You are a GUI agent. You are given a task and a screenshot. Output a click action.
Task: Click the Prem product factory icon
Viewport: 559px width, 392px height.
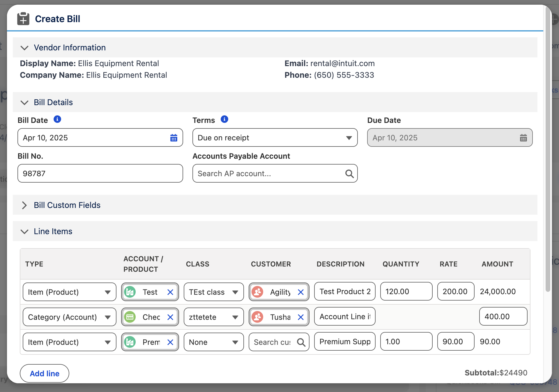(130, 342)
